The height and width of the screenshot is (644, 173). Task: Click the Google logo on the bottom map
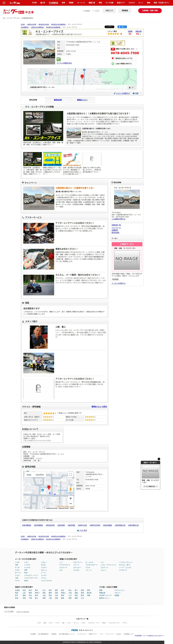click(x=28, y=507)
